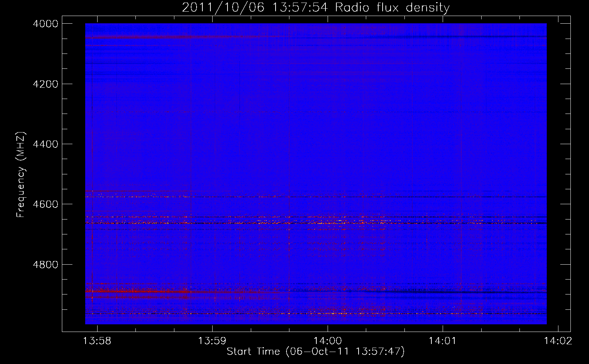
Task: Select the 4600 frequency tick label
Action: [x=46, y=204]
